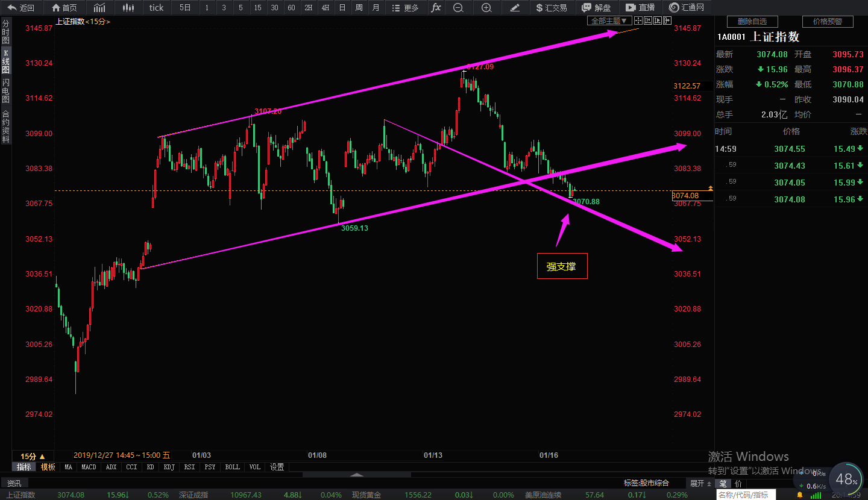
Task: Switch to 分时图 side tab
Action: 6,32
